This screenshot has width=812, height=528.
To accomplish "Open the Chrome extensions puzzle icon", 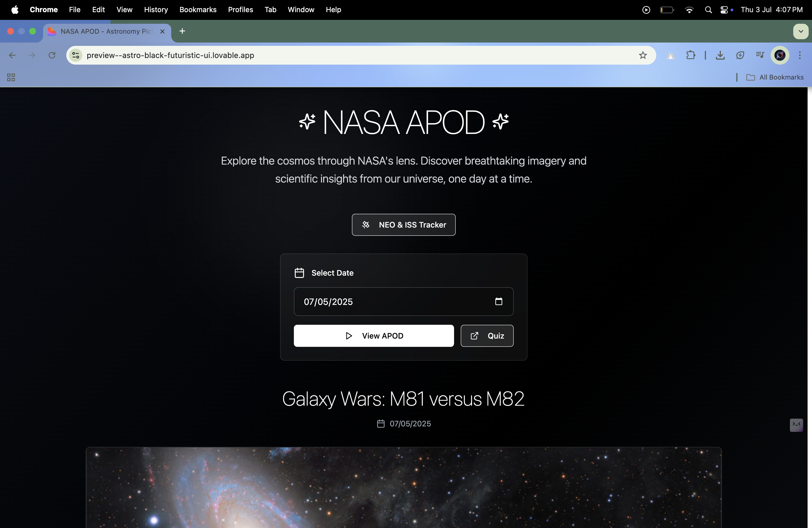I will [690, 55].
